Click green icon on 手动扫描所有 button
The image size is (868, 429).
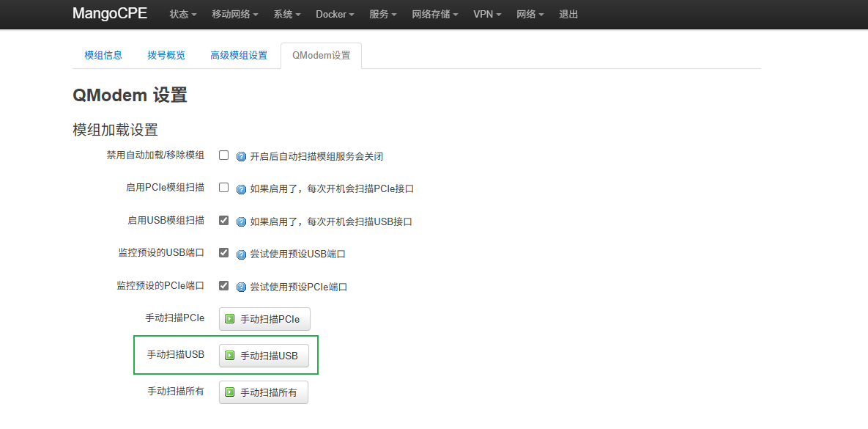click(x=230, y=392)
